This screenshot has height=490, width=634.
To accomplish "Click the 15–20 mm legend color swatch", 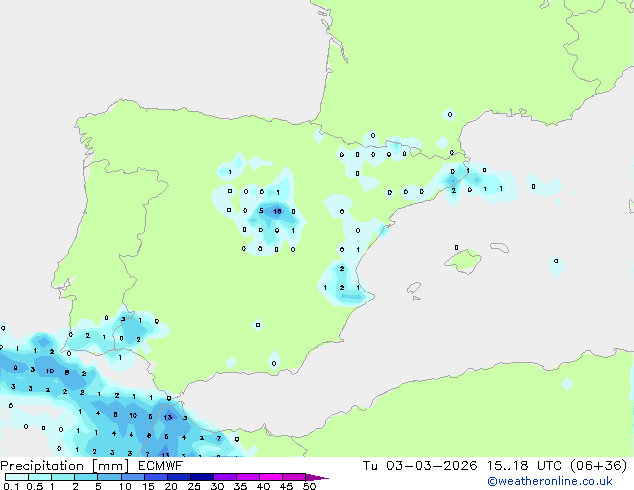I will coord(156,477).
